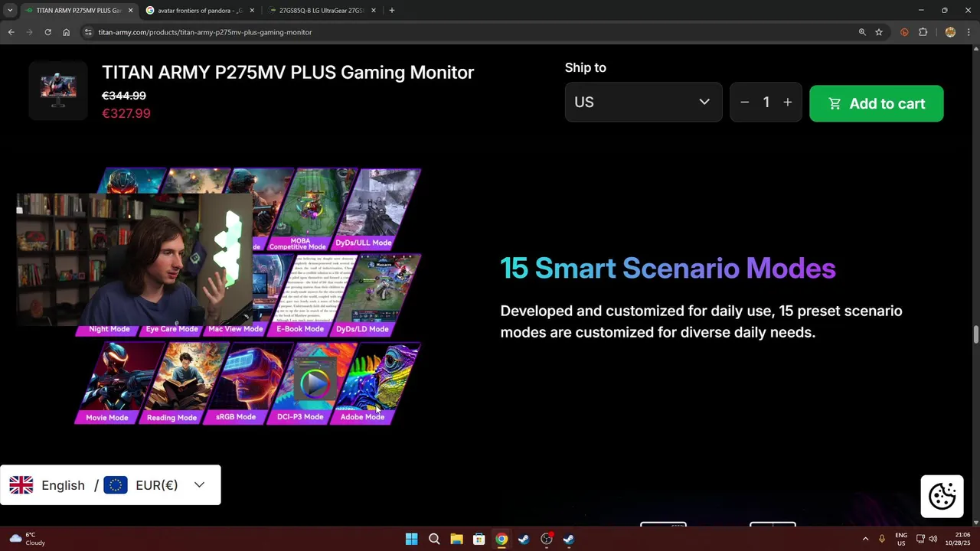Open the taskbar app with red notification badge
Screen dimensions: 980x551
(x=547, y=539)
